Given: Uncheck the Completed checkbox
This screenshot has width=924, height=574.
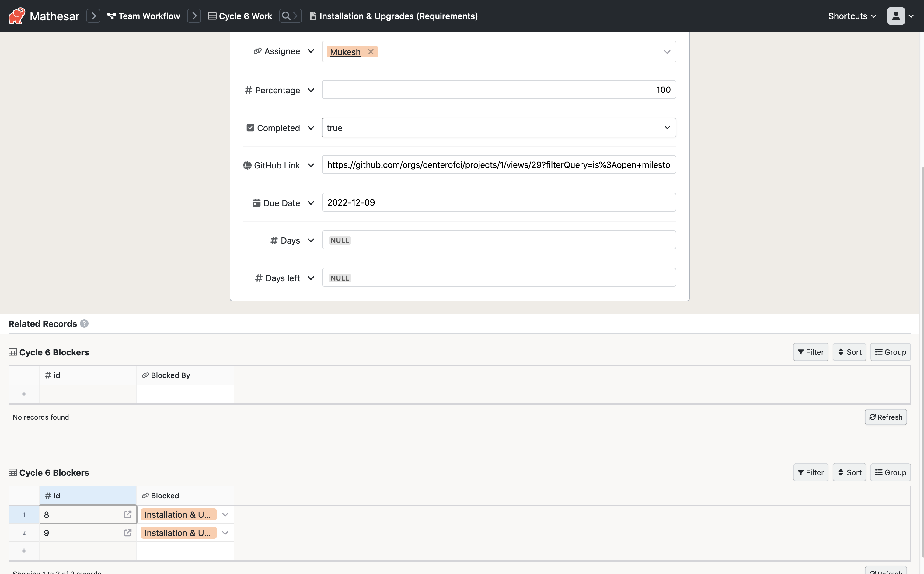Looking at the screenshot, I should coord(250,128).
